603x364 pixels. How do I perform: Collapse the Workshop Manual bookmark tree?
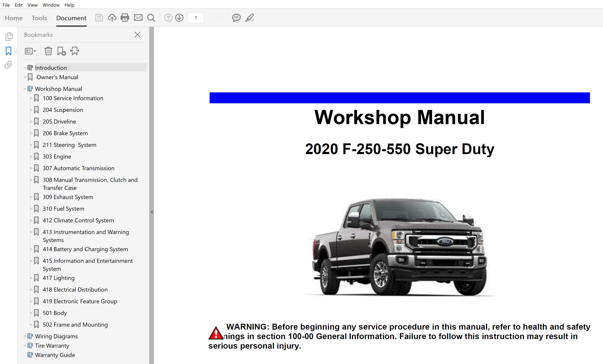tap(25, 89)
